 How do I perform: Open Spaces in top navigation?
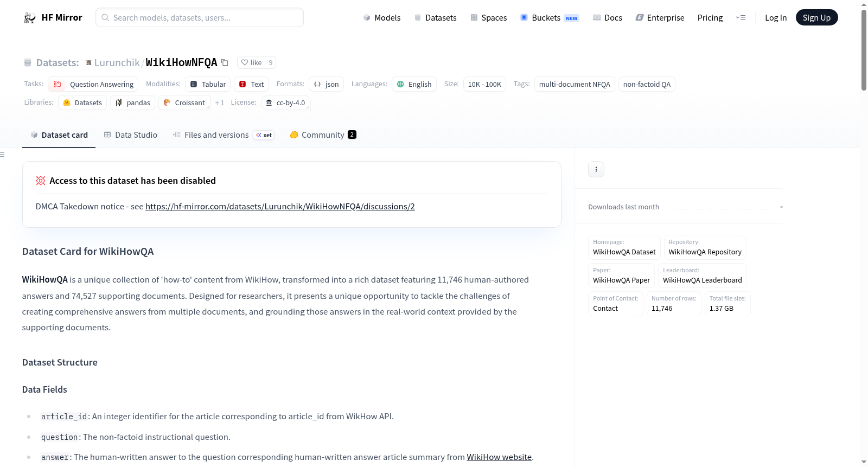tap(488, 18)
